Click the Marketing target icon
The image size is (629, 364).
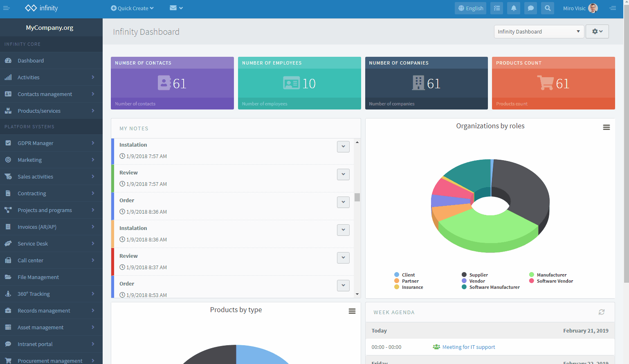coord(8,160)
